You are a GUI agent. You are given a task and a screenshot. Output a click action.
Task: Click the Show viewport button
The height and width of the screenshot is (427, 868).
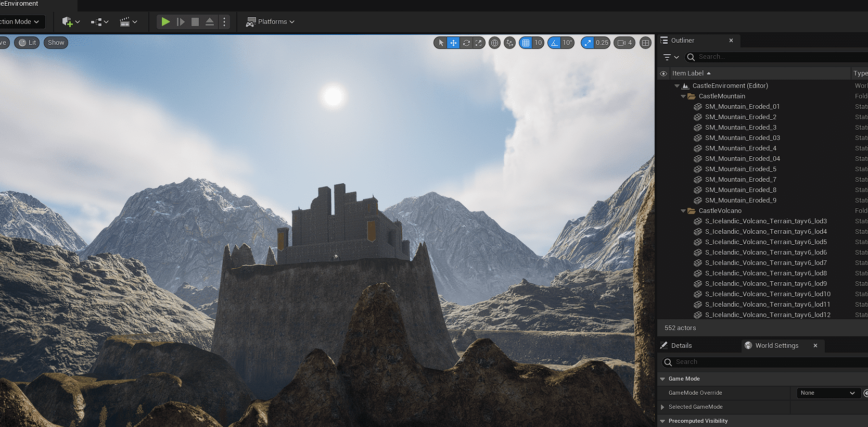(56, 43)
